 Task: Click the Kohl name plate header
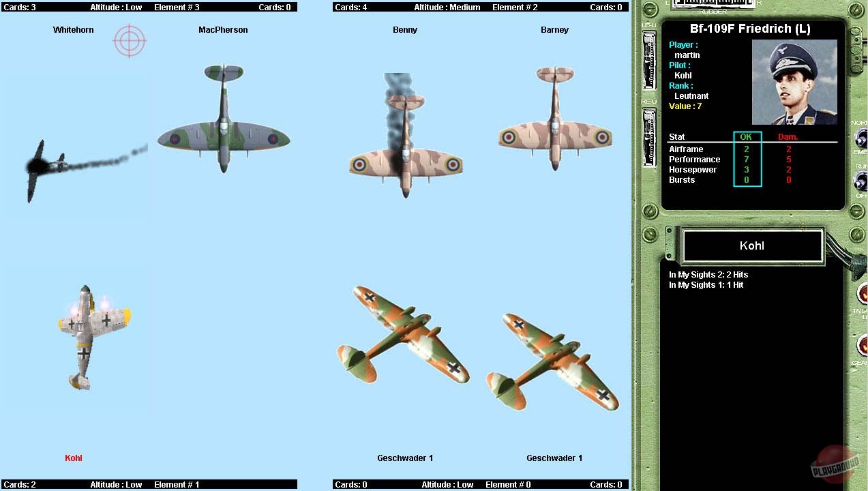[x=752, y=246]
